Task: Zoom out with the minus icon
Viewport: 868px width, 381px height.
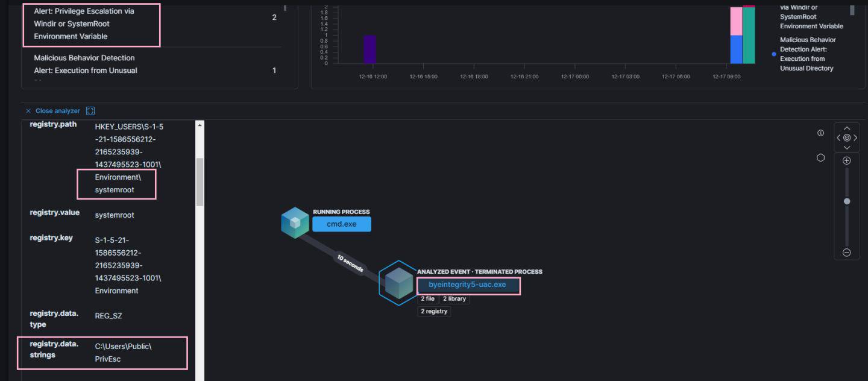Action: [846, 253]
